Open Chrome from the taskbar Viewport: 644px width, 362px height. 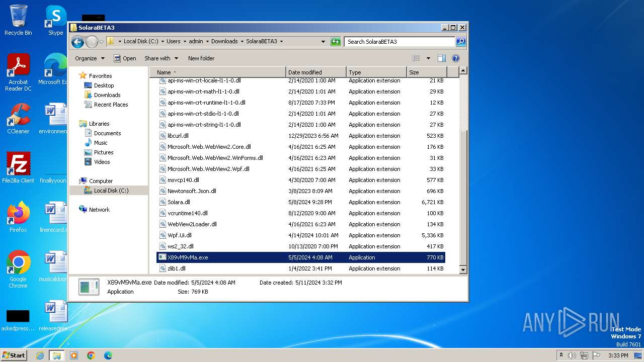tap(91, 355)
